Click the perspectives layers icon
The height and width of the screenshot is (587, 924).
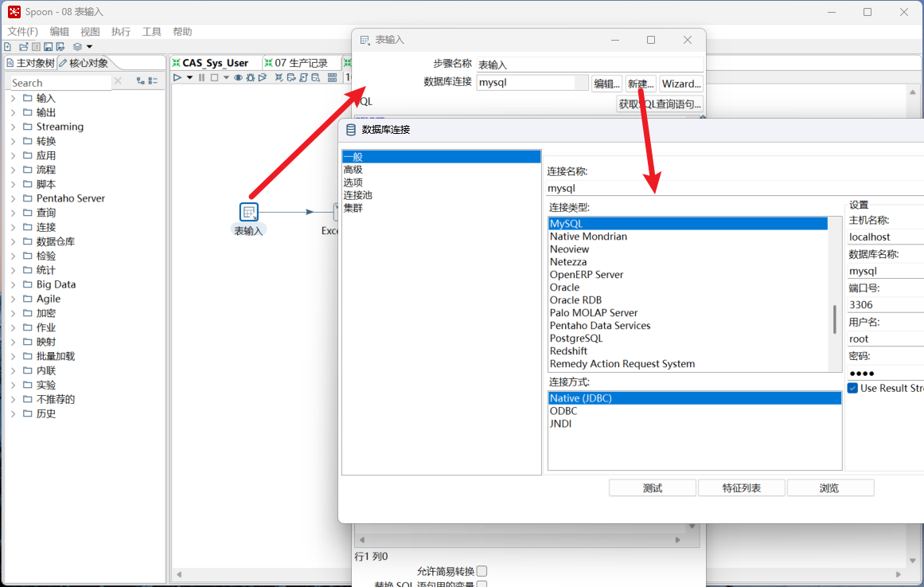click(x=77, y=47)
